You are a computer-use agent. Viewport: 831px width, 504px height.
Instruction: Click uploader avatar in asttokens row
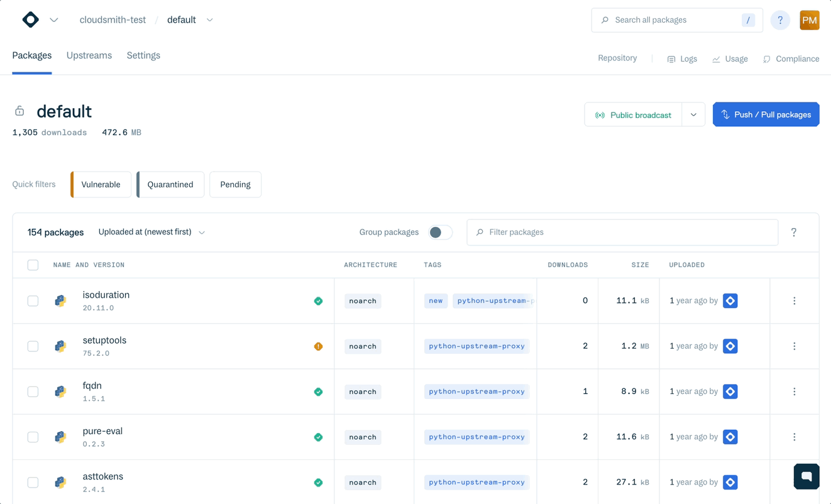(730, 483)
